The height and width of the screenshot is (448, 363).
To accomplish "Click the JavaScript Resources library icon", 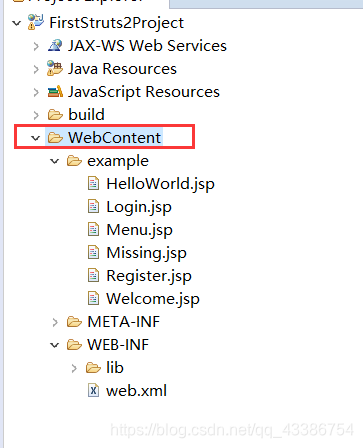I will click(x=55, y=91).
